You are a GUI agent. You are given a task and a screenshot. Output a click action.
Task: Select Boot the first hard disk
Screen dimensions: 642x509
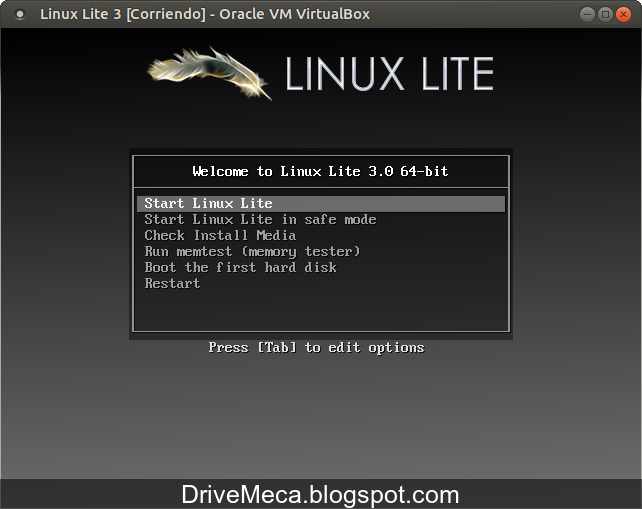[x=240, y=268]
